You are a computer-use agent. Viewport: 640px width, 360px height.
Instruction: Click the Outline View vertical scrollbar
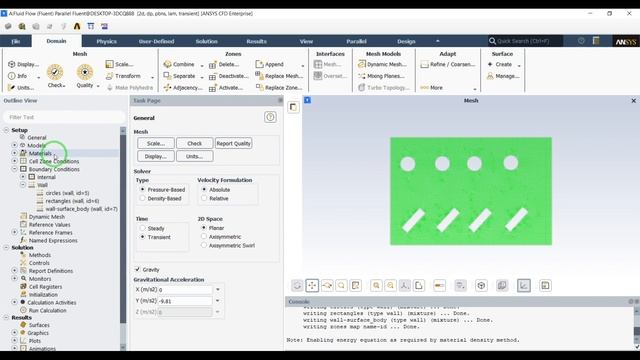tap(123, 239)
